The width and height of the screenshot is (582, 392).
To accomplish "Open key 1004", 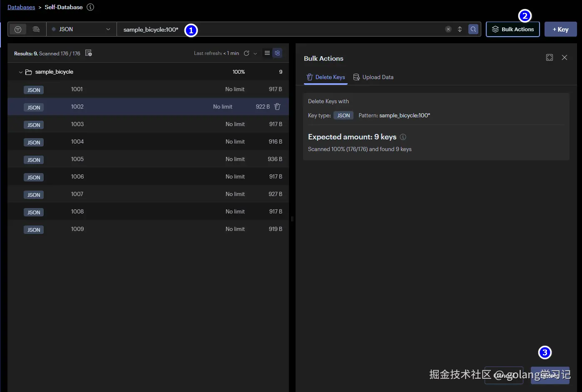I will [x=148, y=142].
